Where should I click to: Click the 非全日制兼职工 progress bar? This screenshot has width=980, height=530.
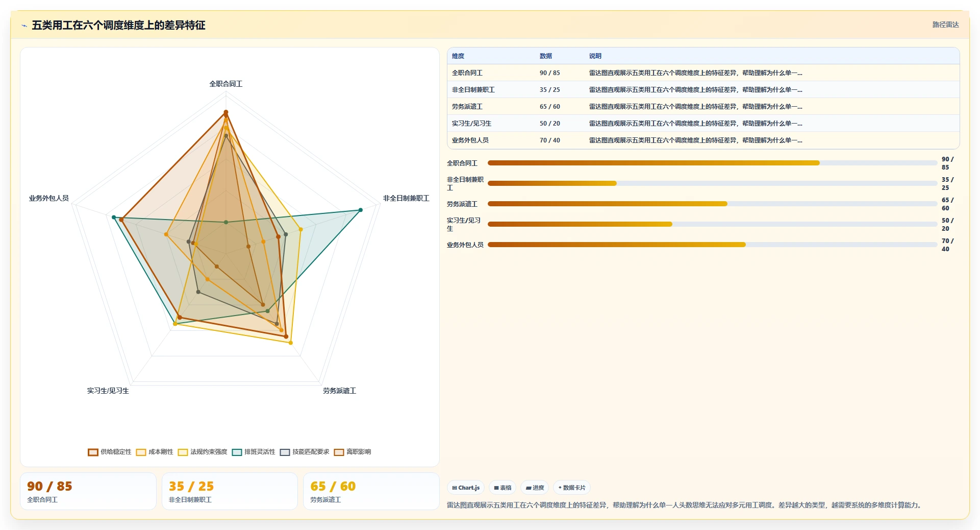pos(712,183)
